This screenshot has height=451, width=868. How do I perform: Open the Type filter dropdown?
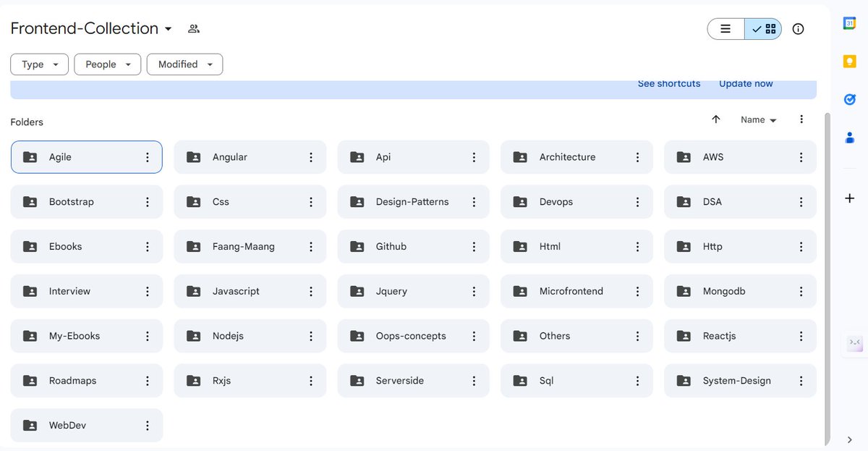click(39, 64)
